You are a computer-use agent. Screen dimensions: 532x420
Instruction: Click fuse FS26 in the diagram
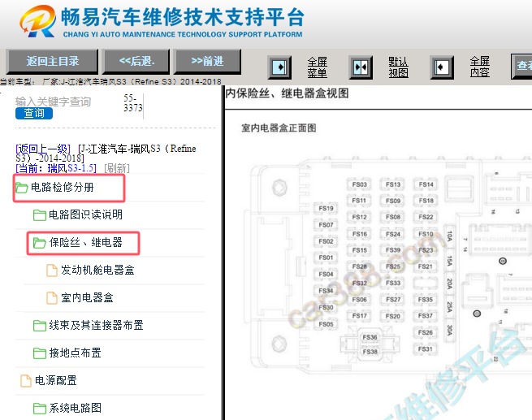coord(426,332)
